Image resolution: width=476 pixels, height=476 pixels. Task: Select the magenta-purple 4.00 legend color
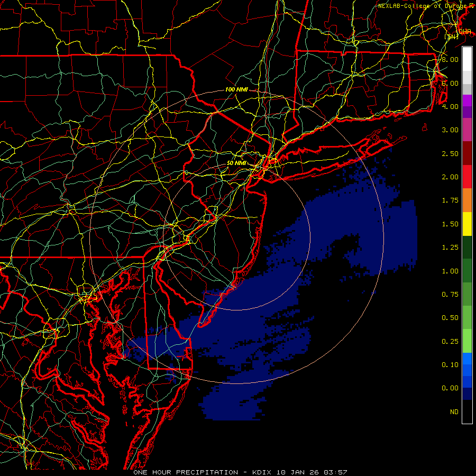click(x=467, y=101)
